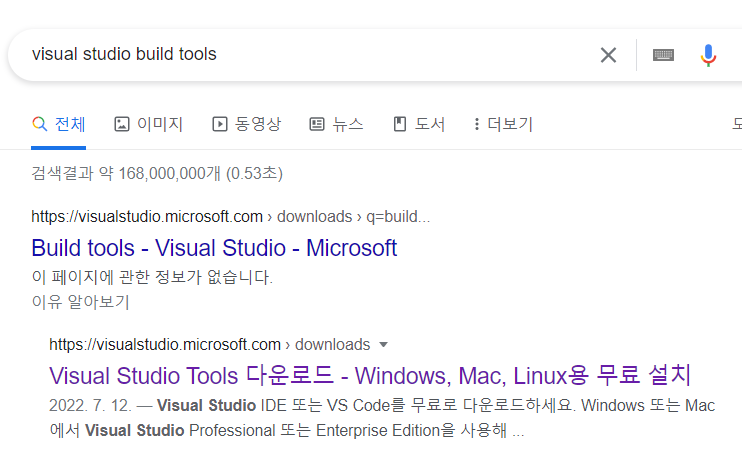Screen dimensions: 742x452
Task: Click the newspaper icon next to 뉴스
Action: pos(317,124)
